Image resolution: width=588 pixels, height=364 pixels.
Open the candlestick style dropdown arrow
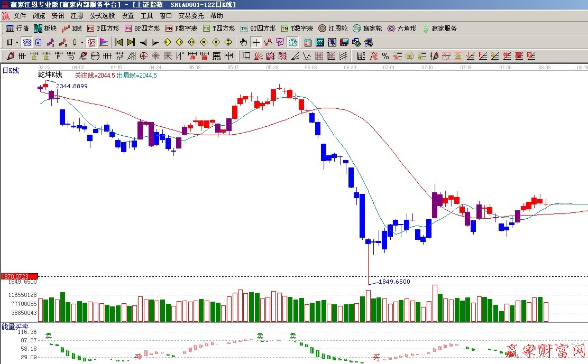[x=81, y=42]
